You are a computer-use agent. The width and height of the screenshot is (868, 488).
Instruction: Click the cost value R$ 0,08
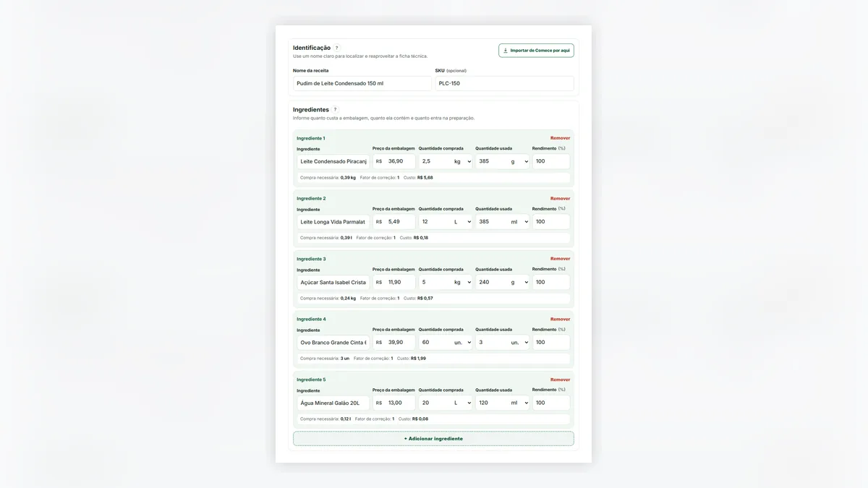[x=421, y=419]
